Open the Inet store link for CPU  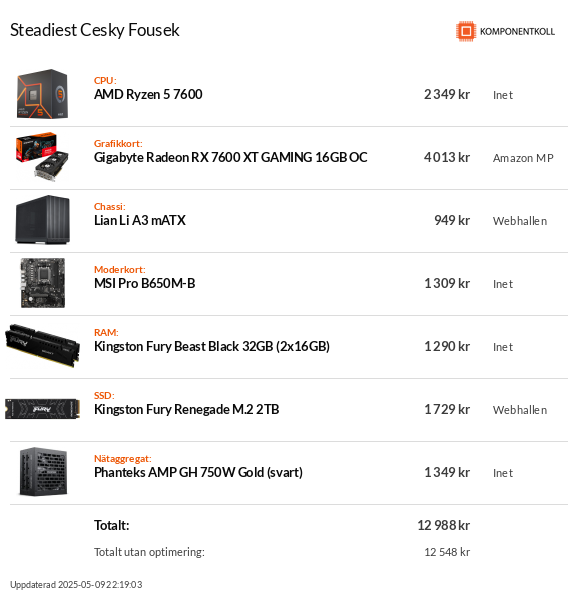[503, 95]
